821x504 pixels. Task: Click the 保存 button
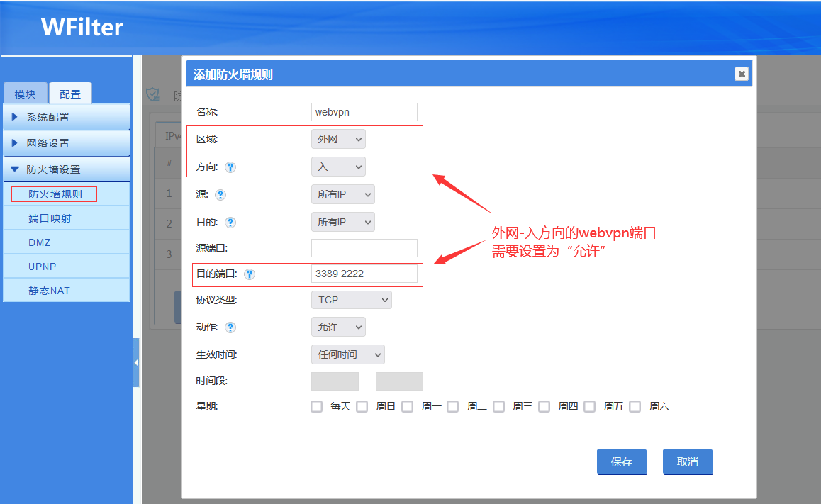[x=621, y=462]
